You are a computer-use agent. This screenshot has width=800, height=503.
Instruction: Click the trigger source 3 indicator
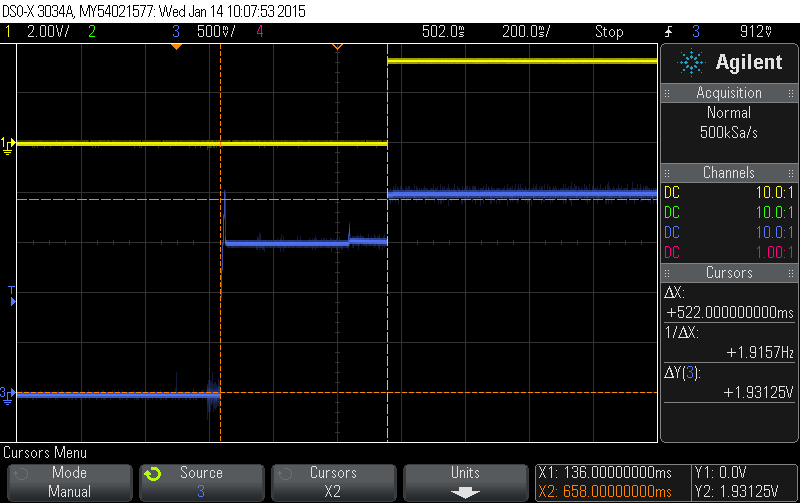696,32
